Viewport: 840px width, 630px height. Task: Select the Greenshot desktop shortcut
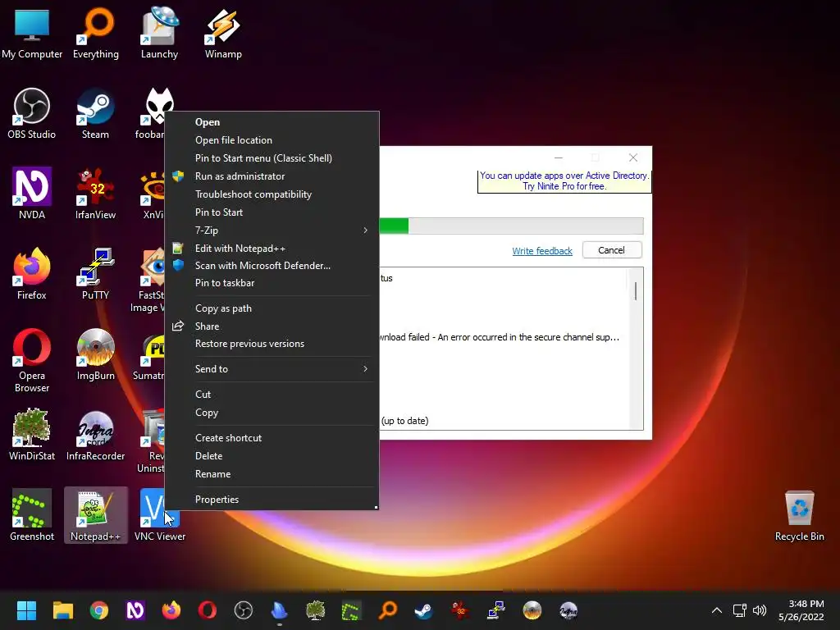coord(32,515)
